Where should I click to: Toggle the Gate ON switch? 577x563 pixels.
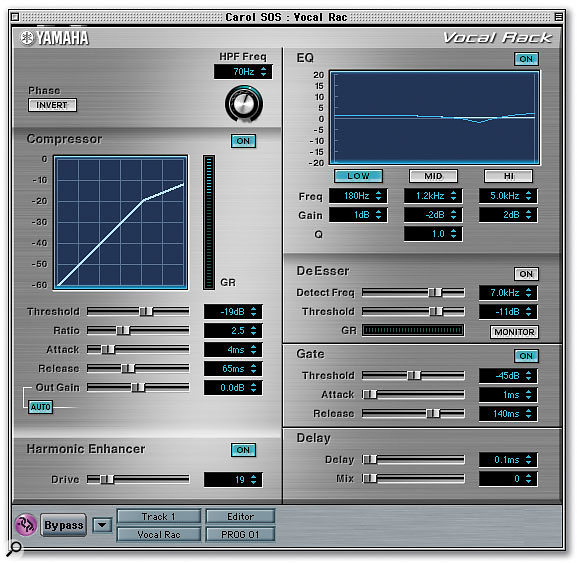click(526, 356)
